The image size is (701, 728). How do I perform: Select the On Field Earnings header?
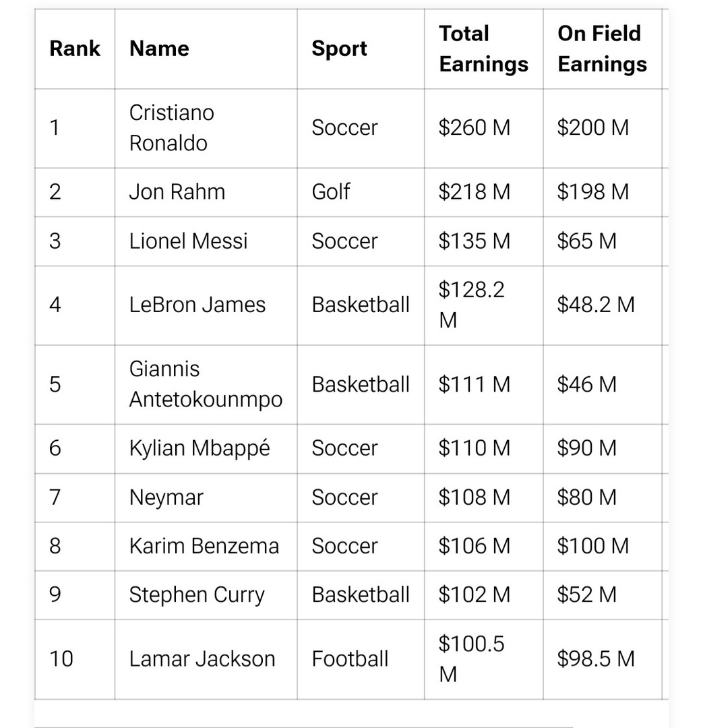tap(602, 49)
